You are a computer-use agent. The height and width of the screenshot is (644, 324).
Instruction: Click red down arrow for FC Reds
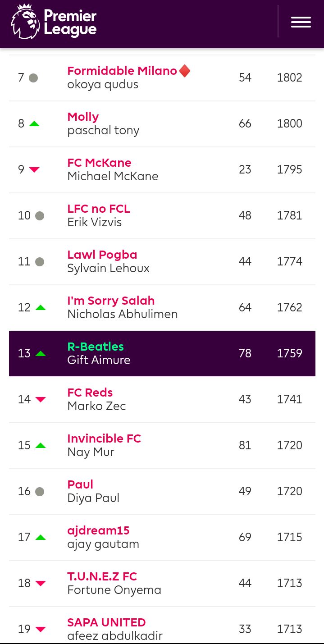tap(41, 400)
